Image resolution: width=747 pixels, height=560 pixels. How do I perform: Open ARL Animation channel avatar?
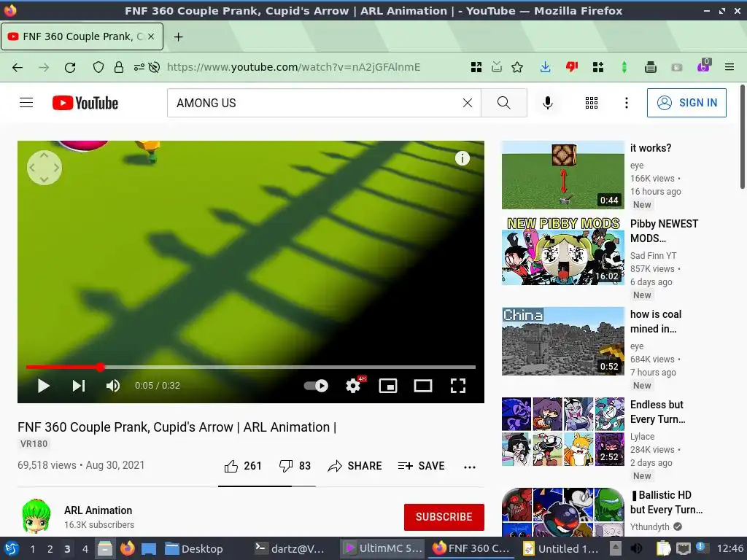click(x=36, y=517)
